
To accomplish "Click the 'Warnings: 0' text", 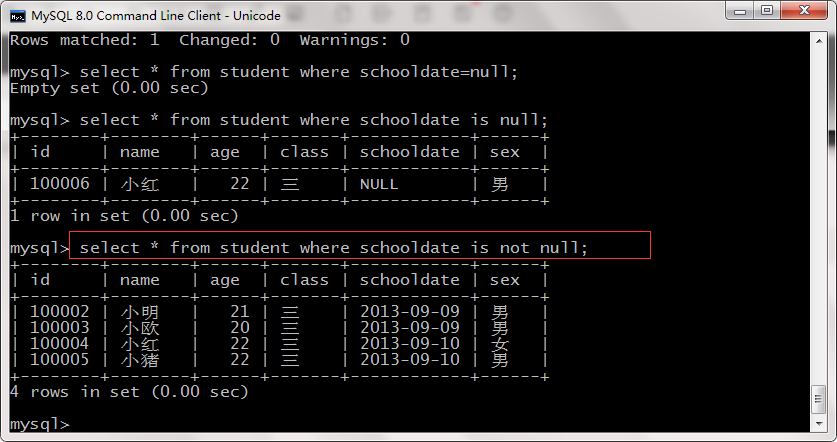I will (354, 40).
